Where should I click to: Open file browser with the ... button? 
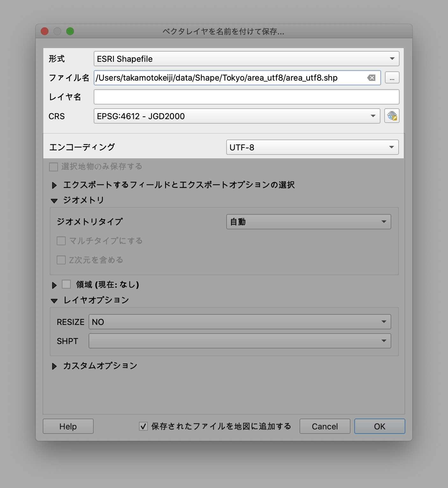click(392, 78)
